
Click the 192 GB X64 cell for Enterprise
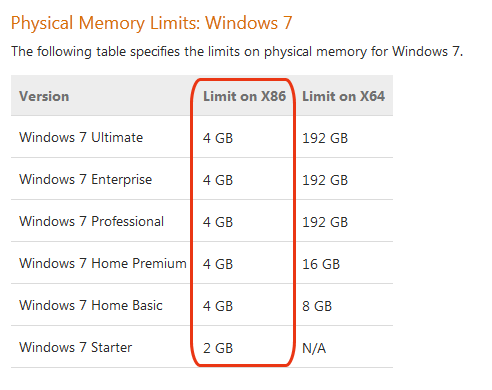325,180
